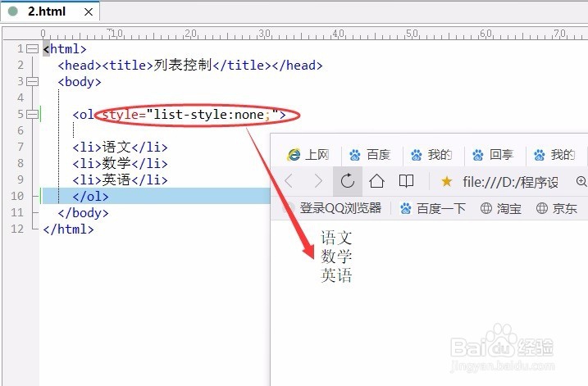Click the zoom magnifier icon in address bar
The width and height of the screenshot is (588, 386).
point(581,181)
